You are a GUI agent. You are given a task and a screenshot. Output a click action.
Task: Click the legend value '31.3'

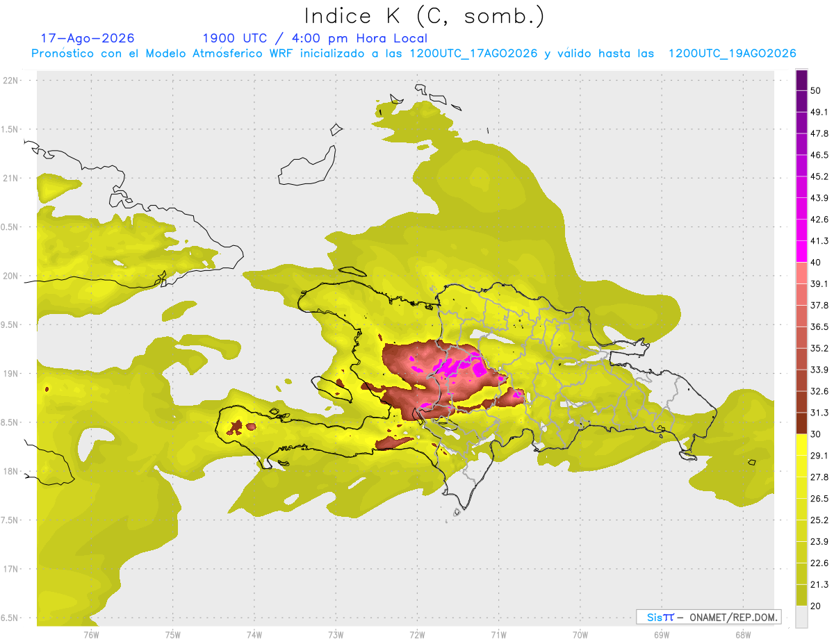(819, 413)
